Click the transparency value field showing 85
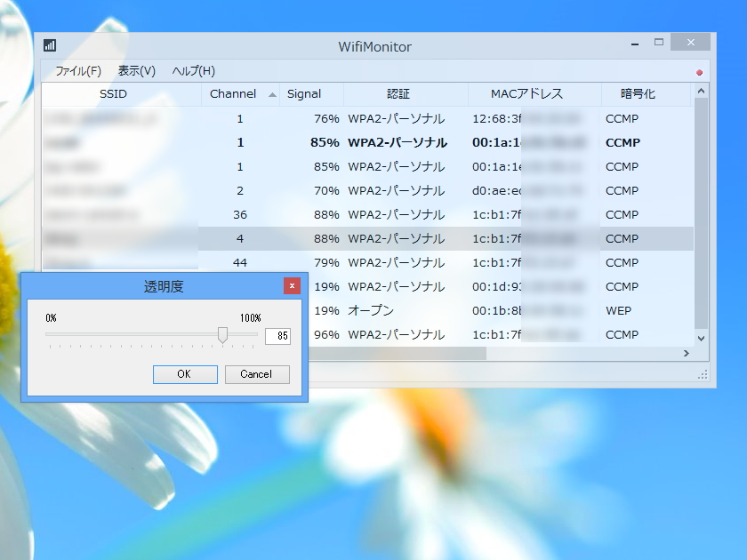The width and height of the screenshot is (747, 560). [x=278, y=335]
